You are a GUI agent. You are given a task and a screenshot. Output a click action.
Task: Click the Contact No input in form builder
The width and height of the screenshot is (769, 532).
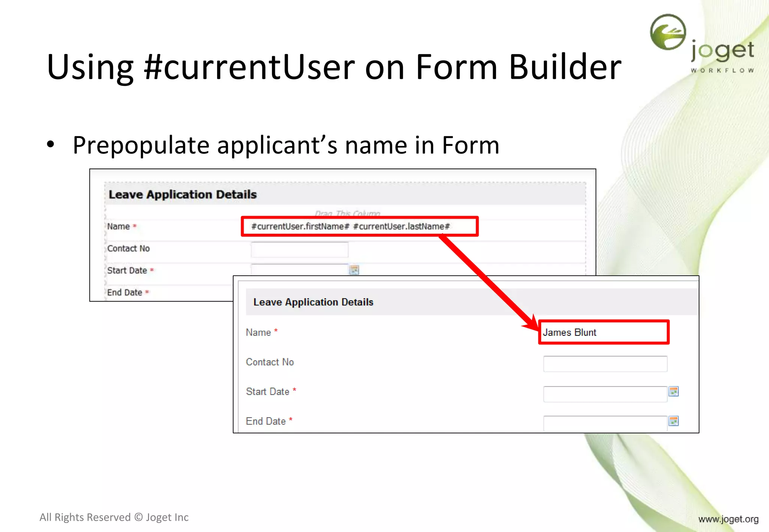pyautogui.click(x=299, y=249)
